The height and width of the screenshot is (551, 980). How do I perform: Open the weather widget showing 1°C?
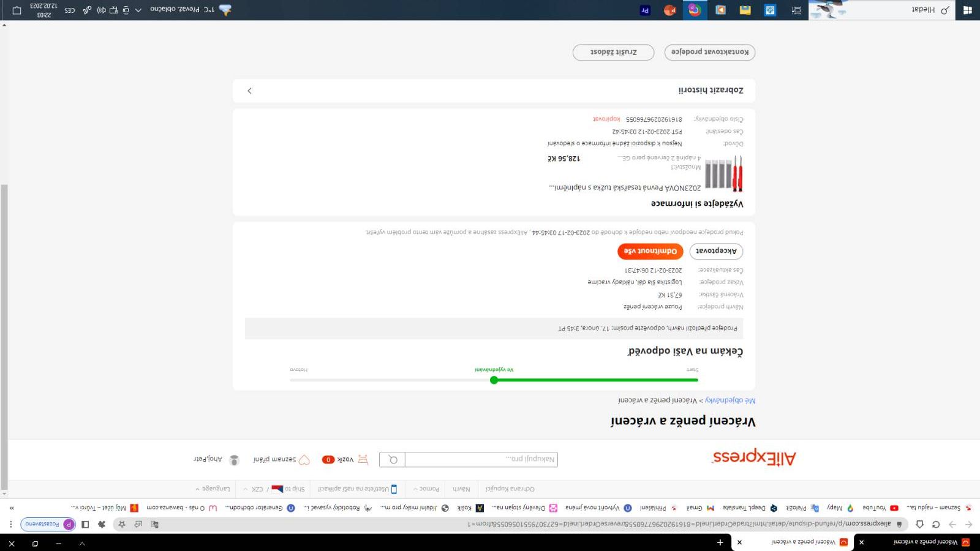[190, 10]
